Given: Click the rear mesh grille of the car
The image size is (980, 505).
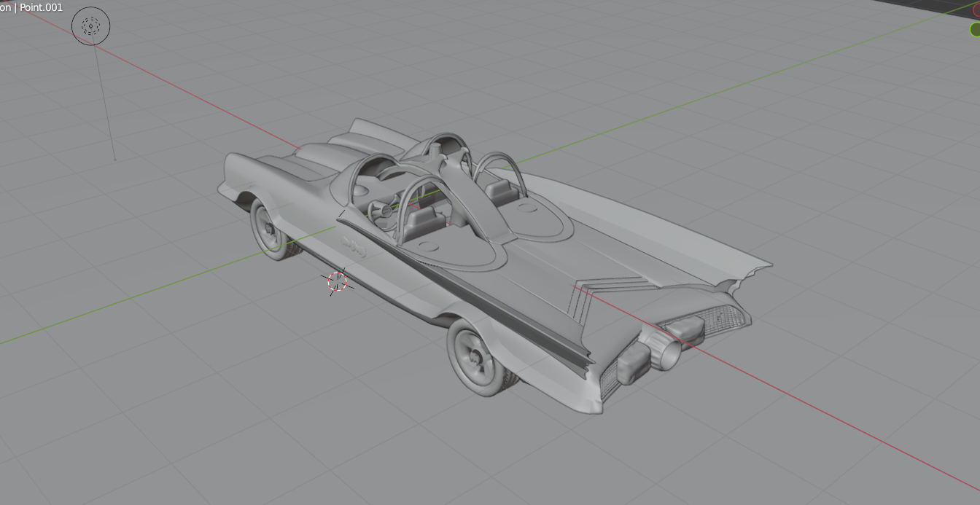Looking at the screenshot, I should (724, 320).
